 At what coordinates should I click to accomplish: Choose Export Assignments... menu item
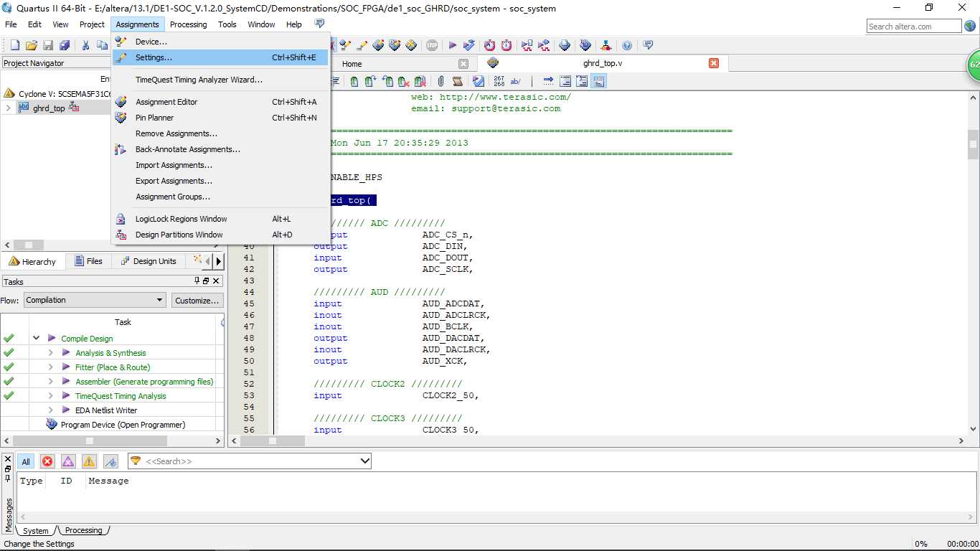tap(220, 181)
